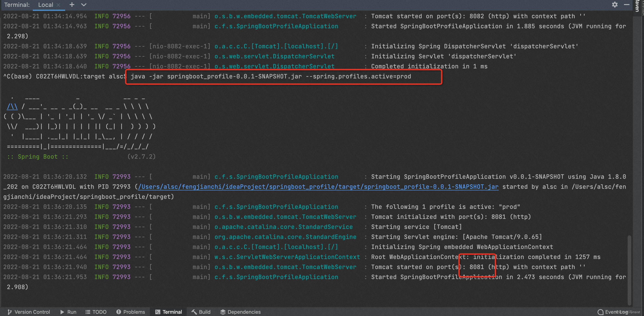Switch to the Local terminal tab

46,5
